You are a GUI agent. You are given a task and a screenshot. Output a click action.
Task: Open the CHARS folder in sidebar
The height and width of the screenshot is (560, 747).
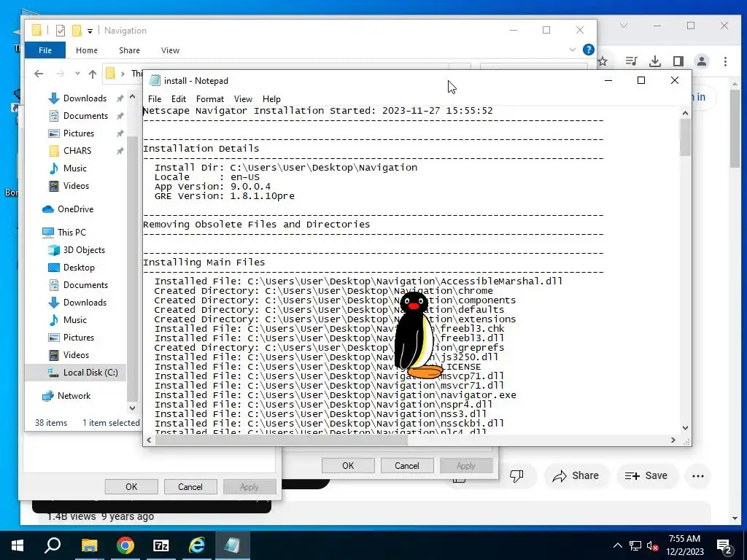pos(77,151)
